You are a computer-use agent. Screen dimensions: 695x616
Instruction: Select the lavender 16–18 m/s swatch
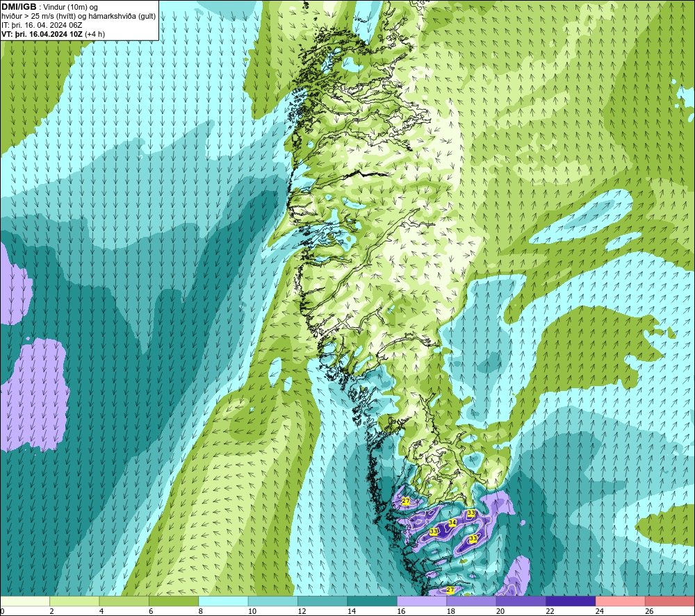[x=422, y=601]
